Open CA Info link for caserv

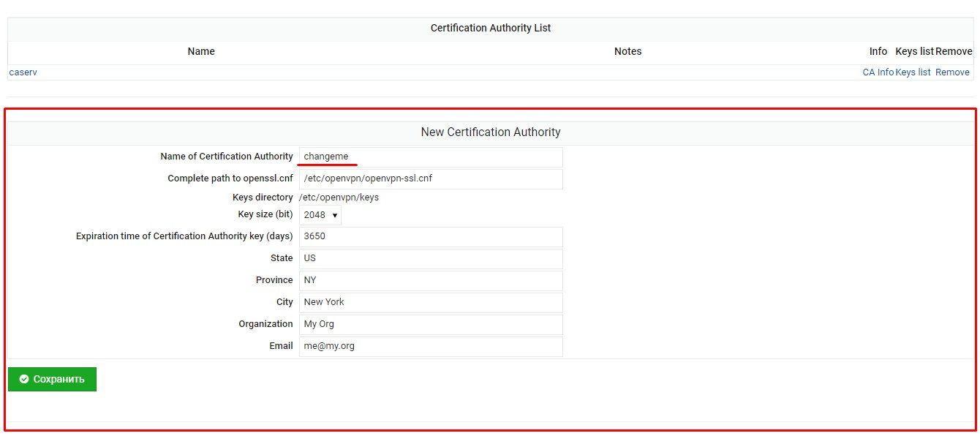coord(878,72)
